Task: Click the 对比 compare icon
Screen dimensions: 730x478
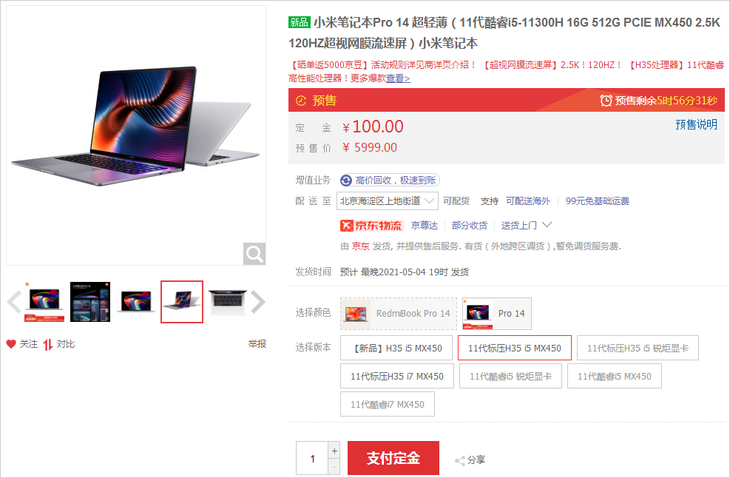Action: point(47,344)
